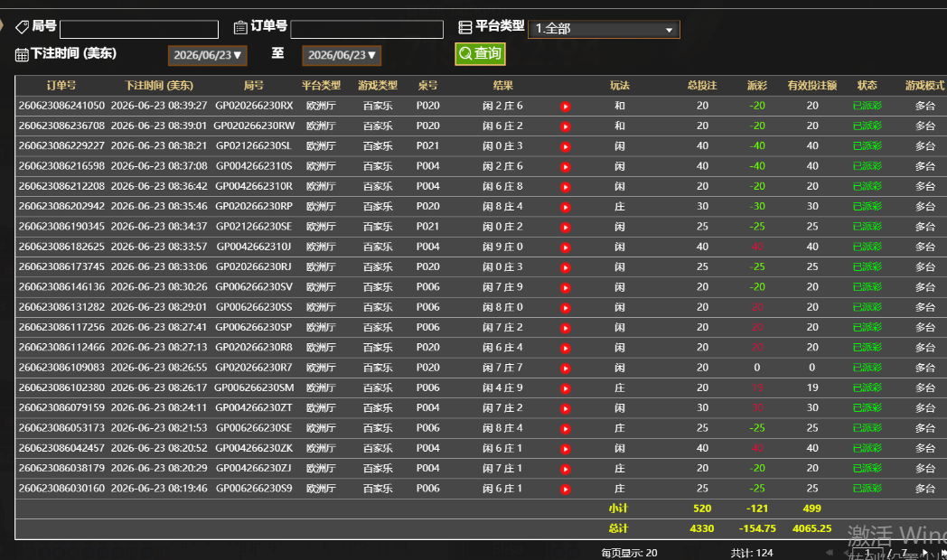Image resolution: width=947 pixels, height=560 pixels.
Task: Play video replay for order 260623086190345
Action: pyautogui.click(x=566, y=228)
